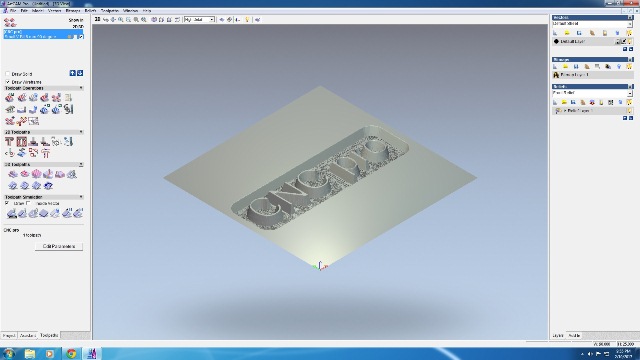Open the File menu
Viewport: 640px width, 360px height.
[13, 11]
